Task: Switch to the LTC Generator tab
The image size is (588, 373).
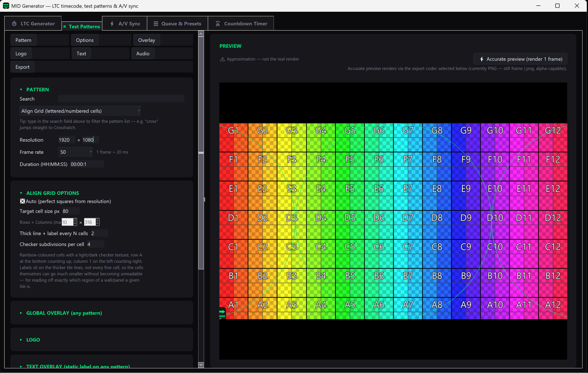Action: [x=33, y=23]
